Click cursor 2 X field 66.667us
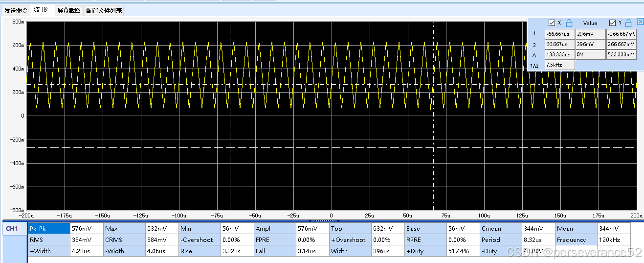Screen dimensions: 644x263 (559, 45)
